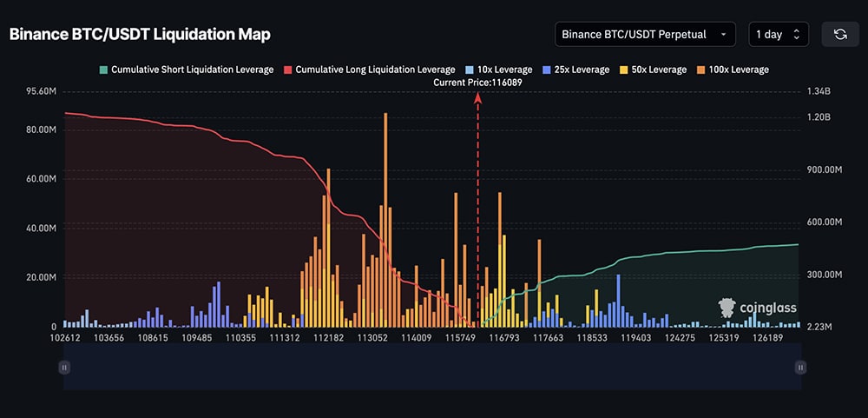
Task: Click the coinglass logo watermark
Action: coord(757,308)
